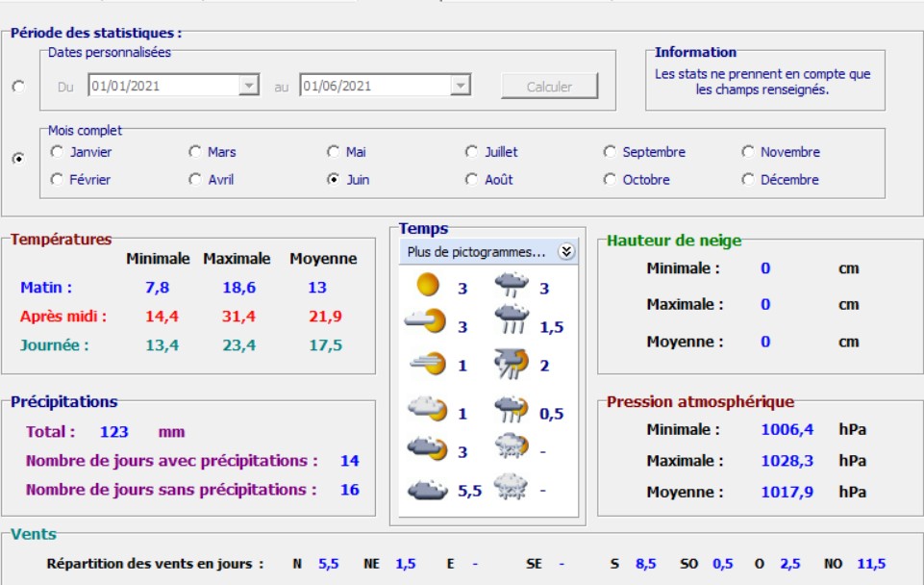Expand Plus de pictogrammes chevron
This screenshot has width=924, height=585.
[x=565, y=252]
